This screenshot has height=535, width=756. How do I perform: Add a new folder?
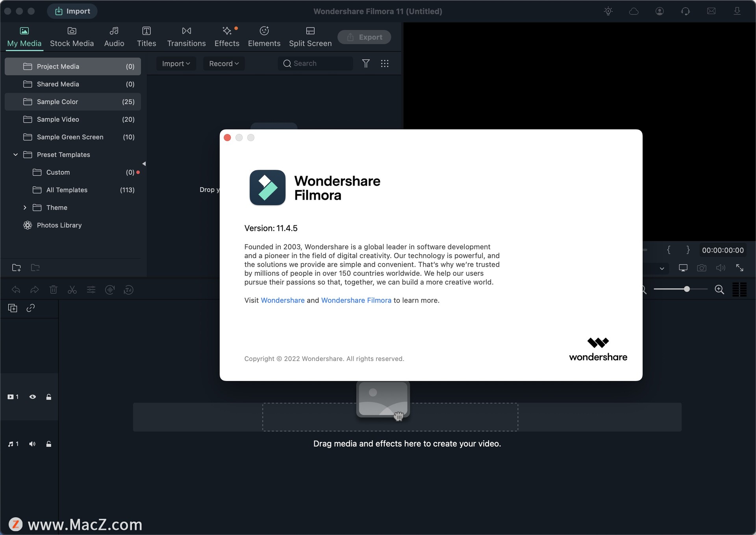[16, 268]
